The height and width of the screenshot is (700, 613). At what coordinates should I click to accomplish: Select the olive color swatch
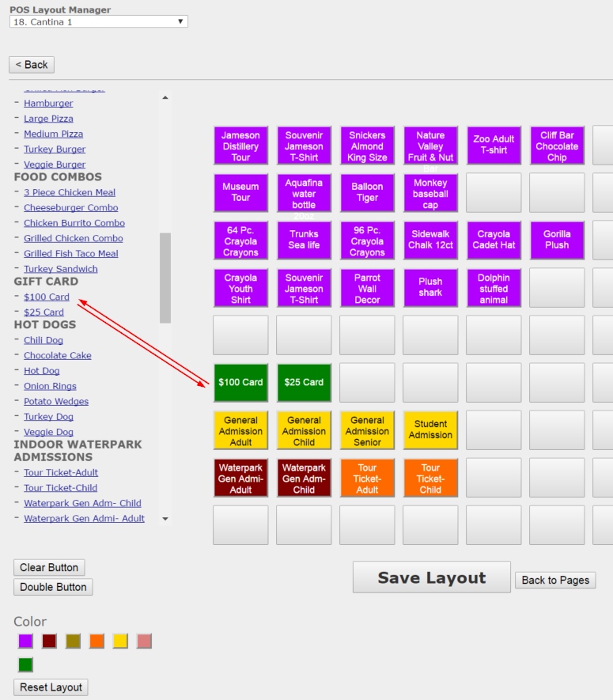click(x=74, y=641)
